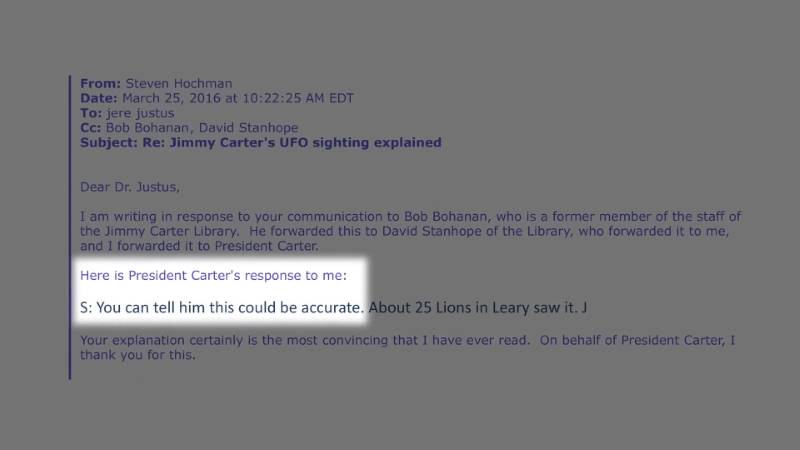Click the sentence 'Your explanation certainly is the most convincing'
The image size is (800, 450).
pos(305,340)
